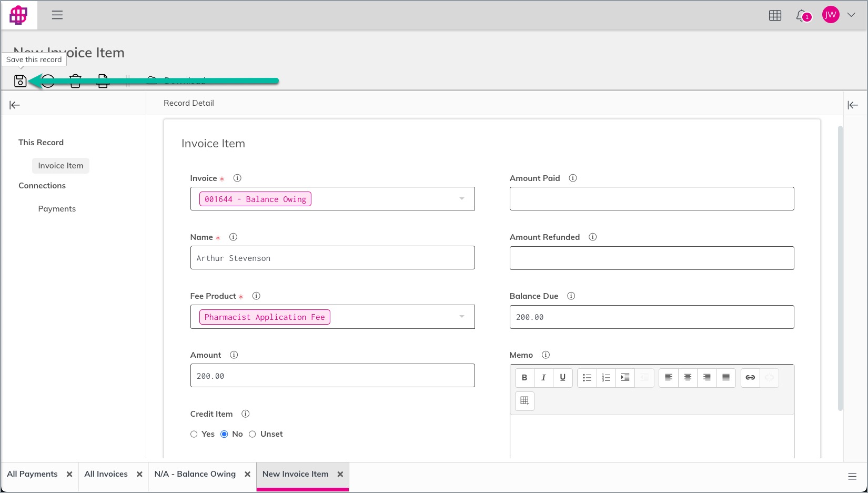Insert table in Memo editor
868x493 pixels.
click(x=524, y=401)
